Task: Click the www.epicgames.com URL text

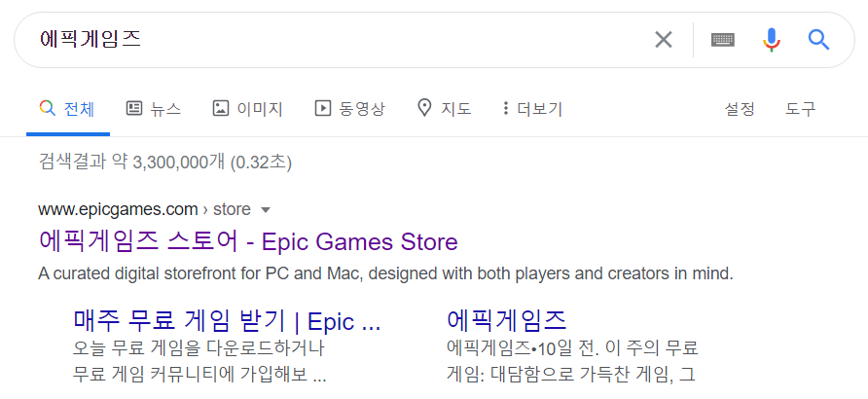Action: coord(118,210)
